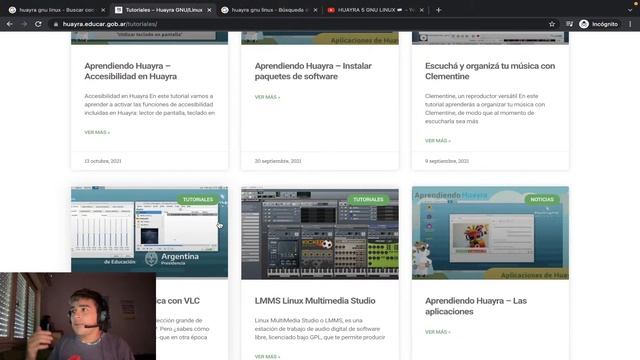The image size is (640, 360).
Task: Open 'Aprendiendo Huayra – Accesibilidad en Huayra' title
Action: coord(131,71)
